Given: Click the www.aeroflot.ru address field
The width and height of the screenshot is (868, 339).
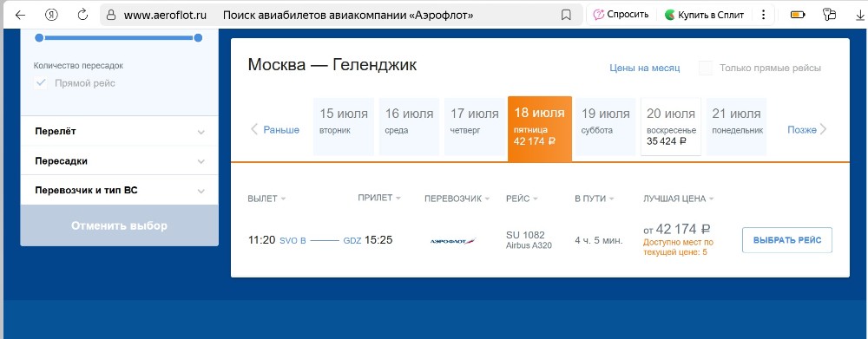Looking at the screenshot, I should (165, 15).
